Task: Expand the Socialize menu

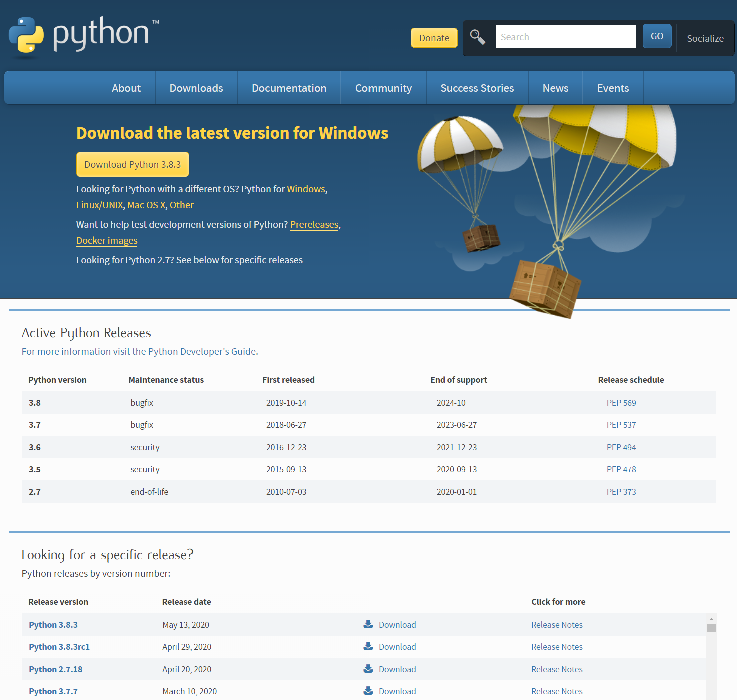Action: 705,38
